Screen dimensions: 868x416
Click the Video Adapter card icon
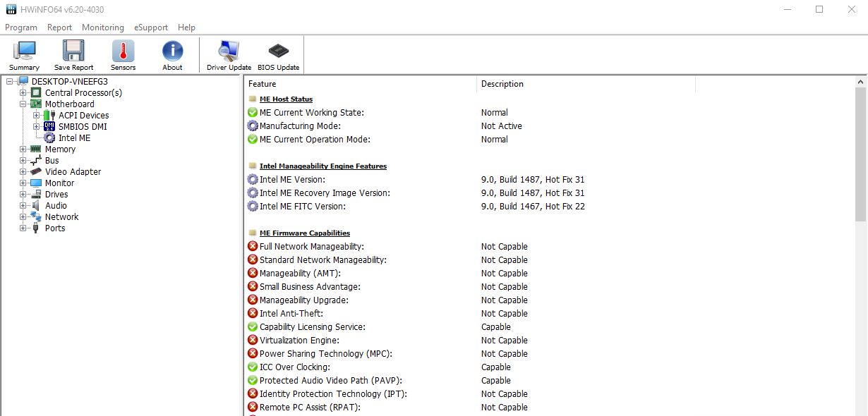pos(36,171)
